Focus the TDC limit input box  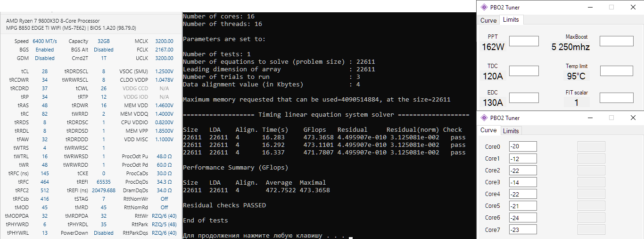tap(524, 71)
